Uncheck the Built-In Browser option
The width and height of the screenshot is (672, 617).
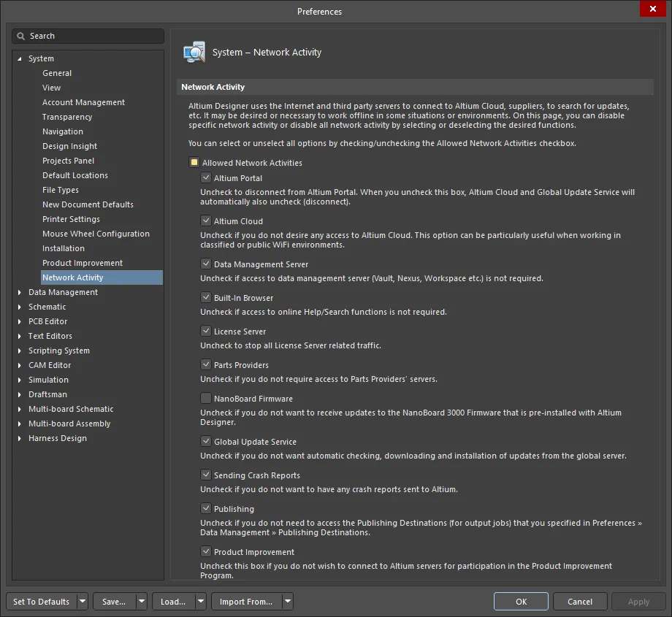tap(206, 297)
